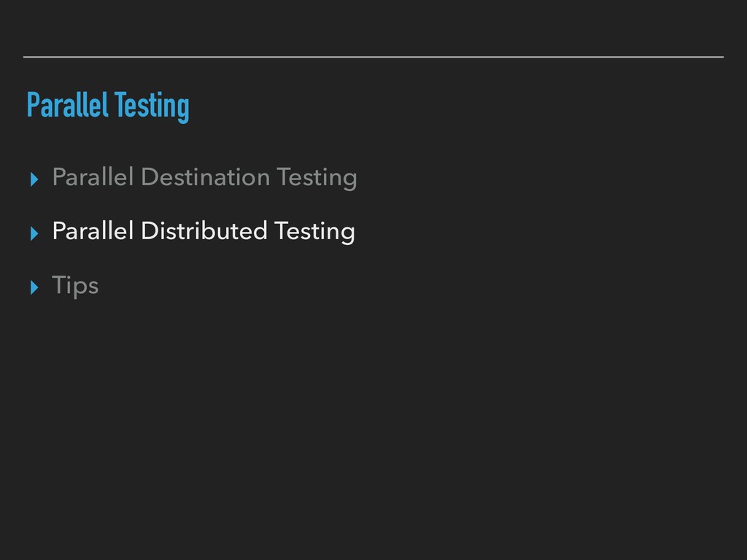
Task: Click the letter D in Destination
Action: 150,176
